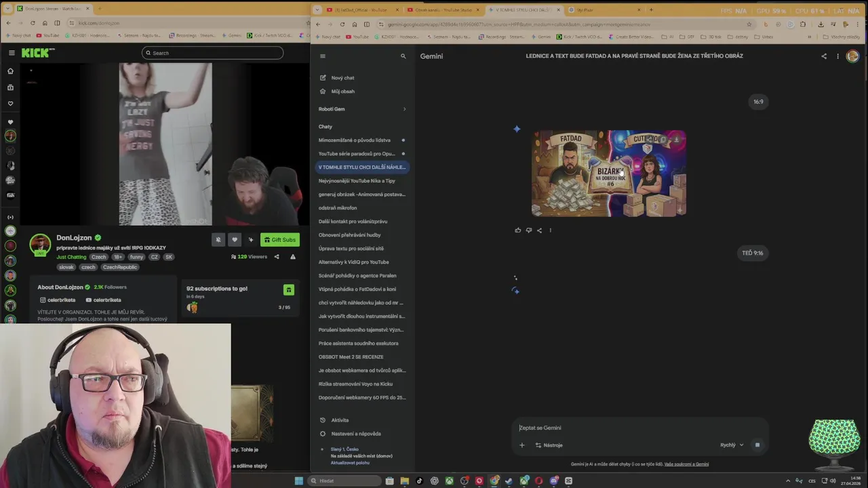The width and height of the screenshot is (868, 488).
Task: Open the Rychlý model dropdown
Action: coord(732,445)
